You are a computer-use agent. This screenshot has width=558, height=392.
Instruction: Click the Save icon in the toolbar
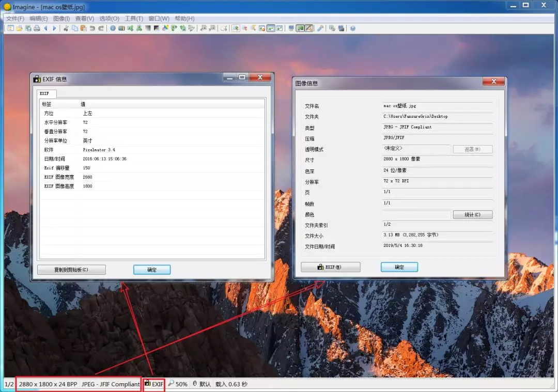click(28, 28)
